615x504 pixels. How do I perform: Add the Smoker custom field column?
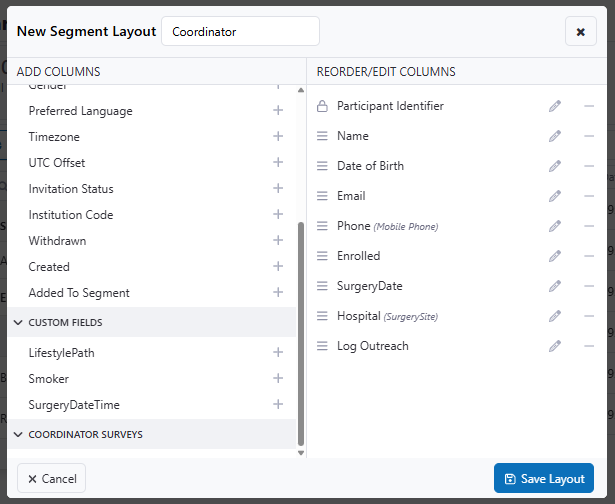pos(278,379)
